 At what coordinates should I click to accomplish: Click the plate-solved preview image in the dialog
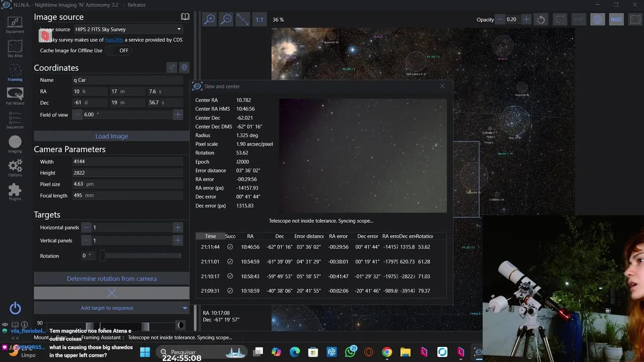point(363,155)
